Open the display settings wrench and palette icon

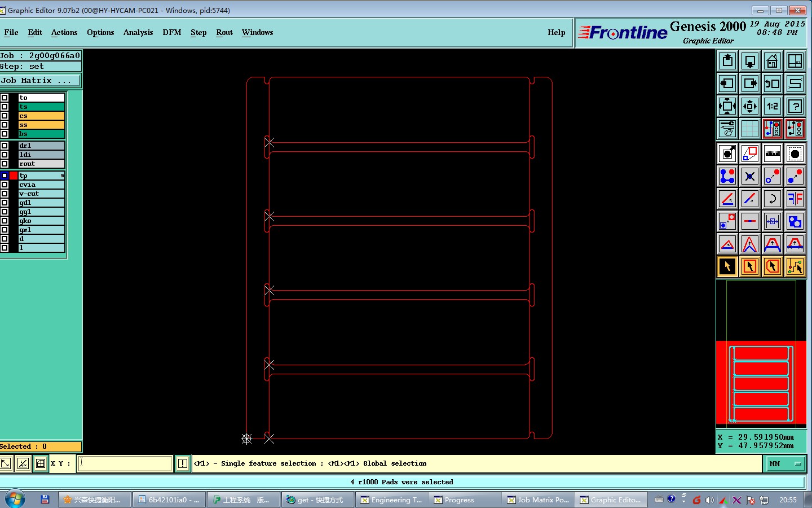click(x=727, y=129)
